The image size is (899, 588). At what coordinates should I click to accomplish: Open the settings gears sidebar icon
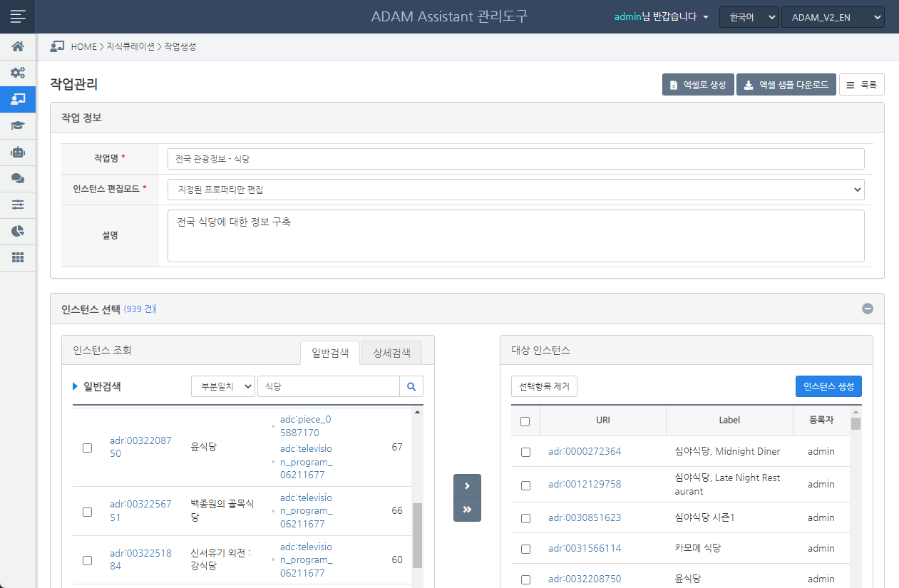pyautogui.click(x=18, y=73)
